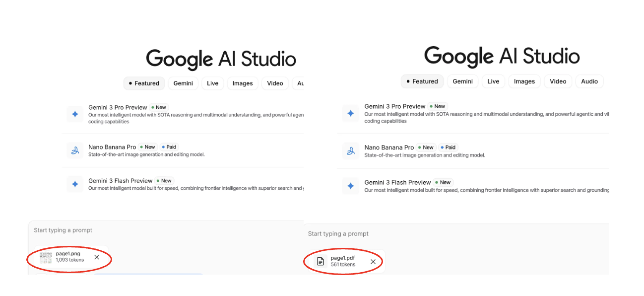644x296 pixels.
Task: Switch to the Images tab in the left panel
Action: click(243, 83)
